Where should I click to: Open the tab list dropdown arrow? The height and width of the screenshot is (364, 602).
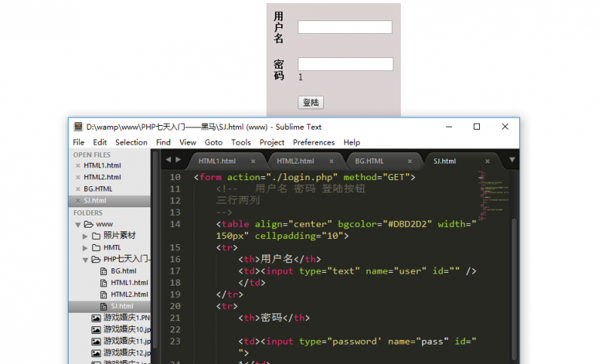tap(512, 160)
